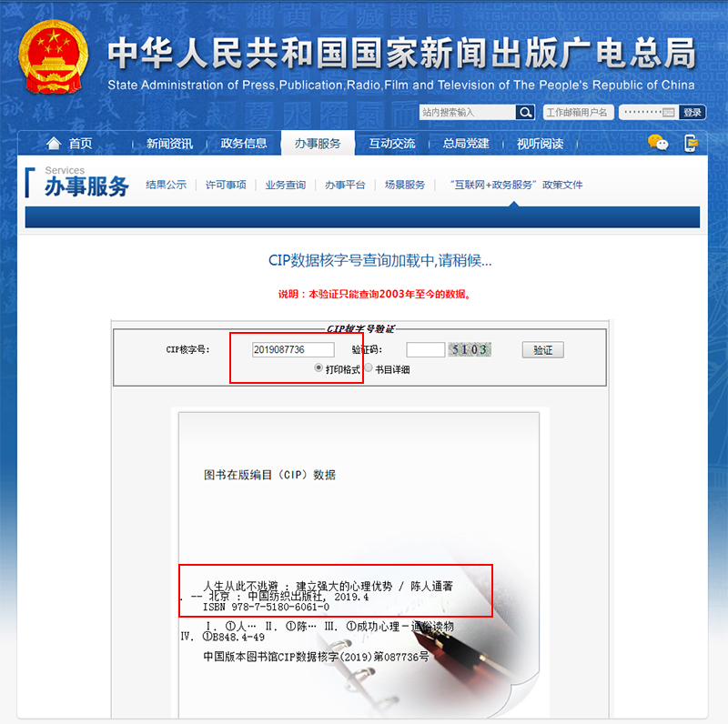This screenshot has height=724, width=728.
Task: Click the 登录 login button
Action: tap(693, 112)
